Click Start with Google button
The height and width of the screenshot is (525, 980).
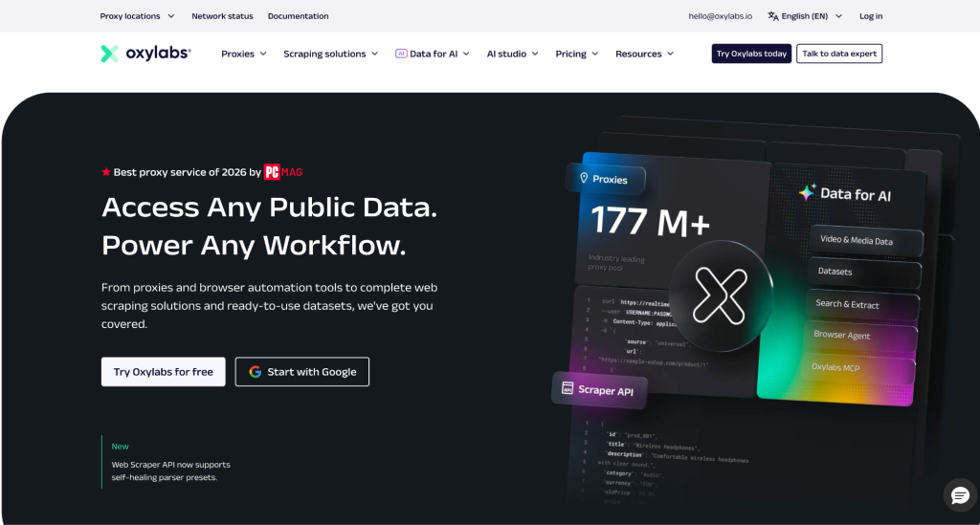pyautogui.click(x=301, y=371)
